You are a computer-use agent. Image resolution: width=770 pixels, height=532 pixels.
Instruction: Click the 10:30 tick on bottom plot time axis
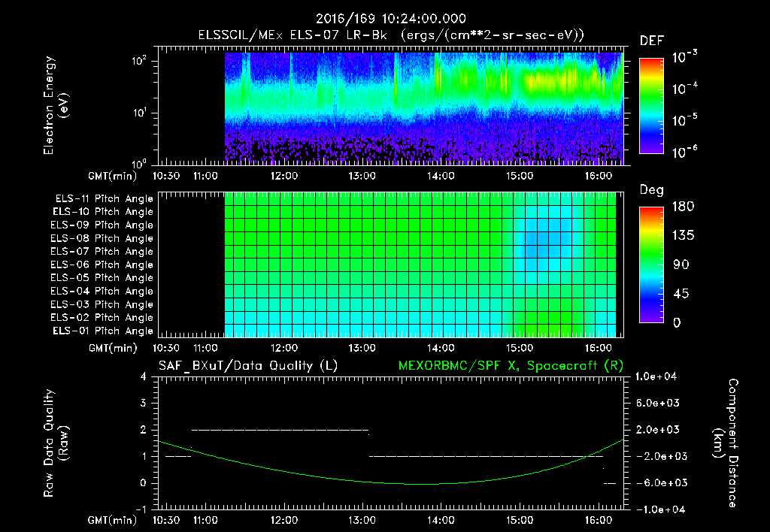point(166,521)
